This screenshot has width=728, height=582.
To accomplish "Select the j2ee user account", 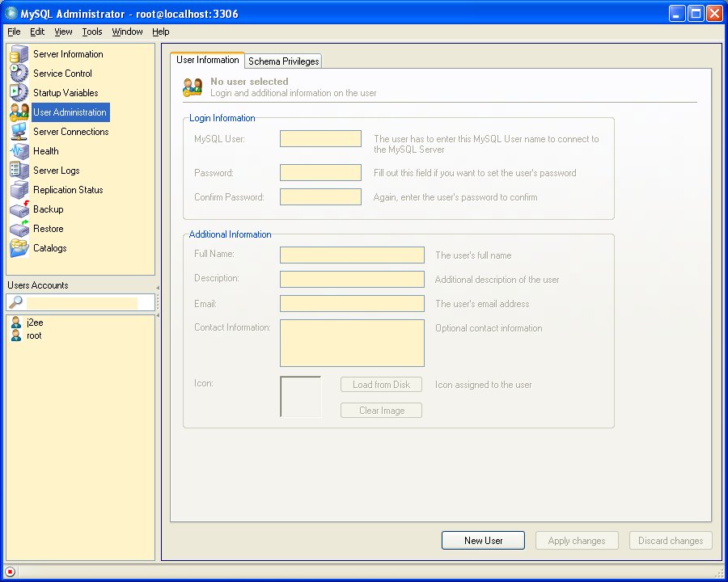I will [x=35, y=322].
